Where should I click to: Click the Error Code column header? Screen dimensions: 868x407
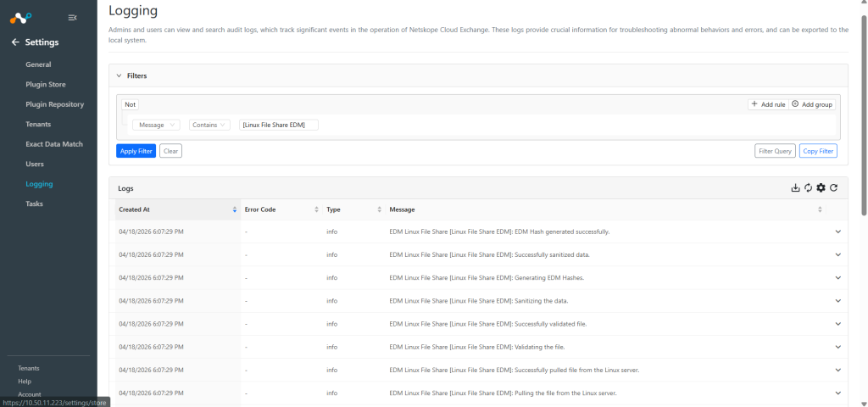281,210
